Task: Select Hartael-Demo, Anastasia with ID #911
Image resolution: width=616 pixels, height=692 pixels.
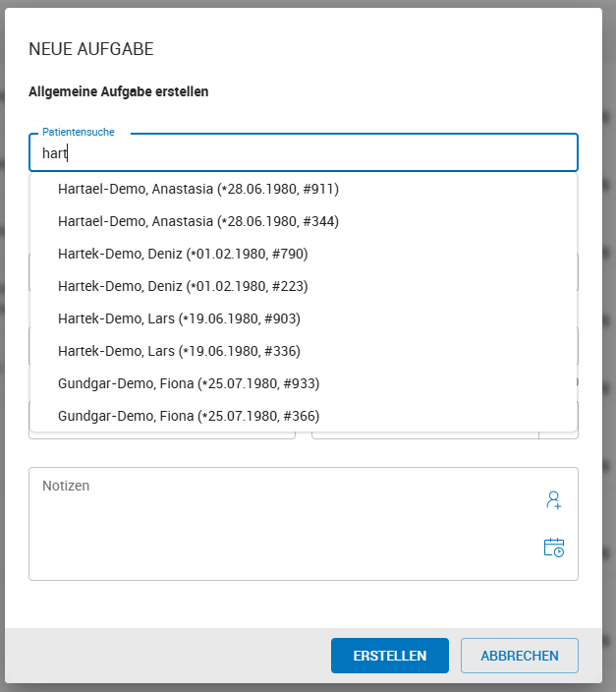Action: (x=197, y=189)
